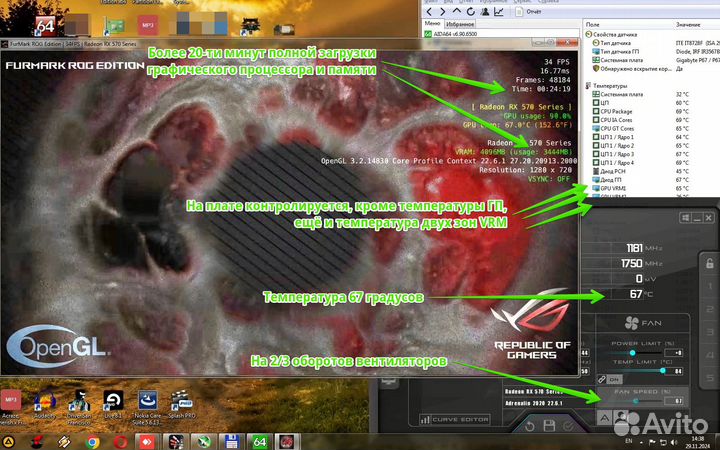Click the unlock padlock icon in GPU Tweak
Screen dimensions: 720x450
(x=709, y=263)
